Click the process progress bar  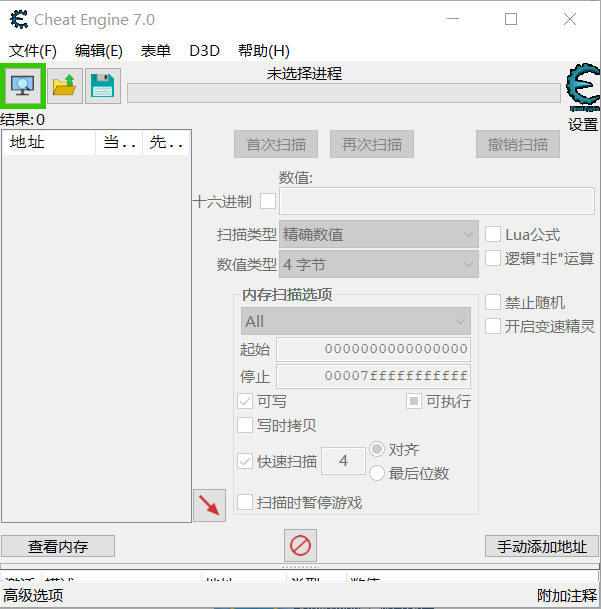(x=344, y=93)
